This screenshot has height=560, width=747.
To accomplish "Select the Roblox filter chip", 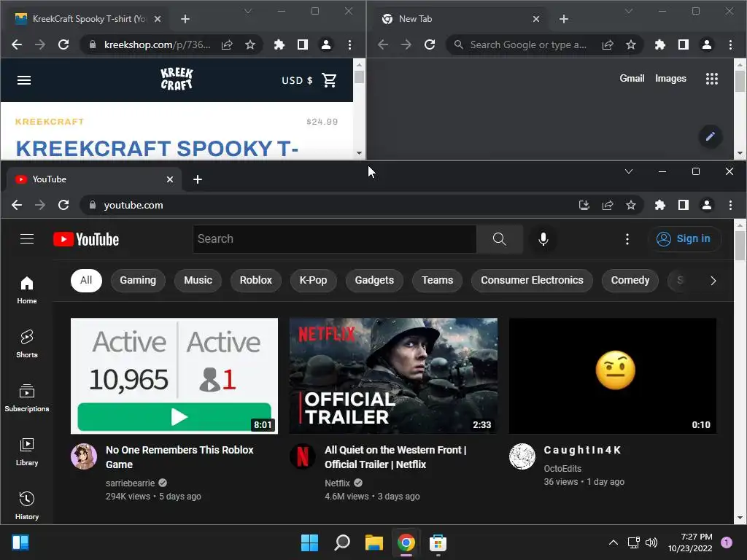I will point(256,281).
